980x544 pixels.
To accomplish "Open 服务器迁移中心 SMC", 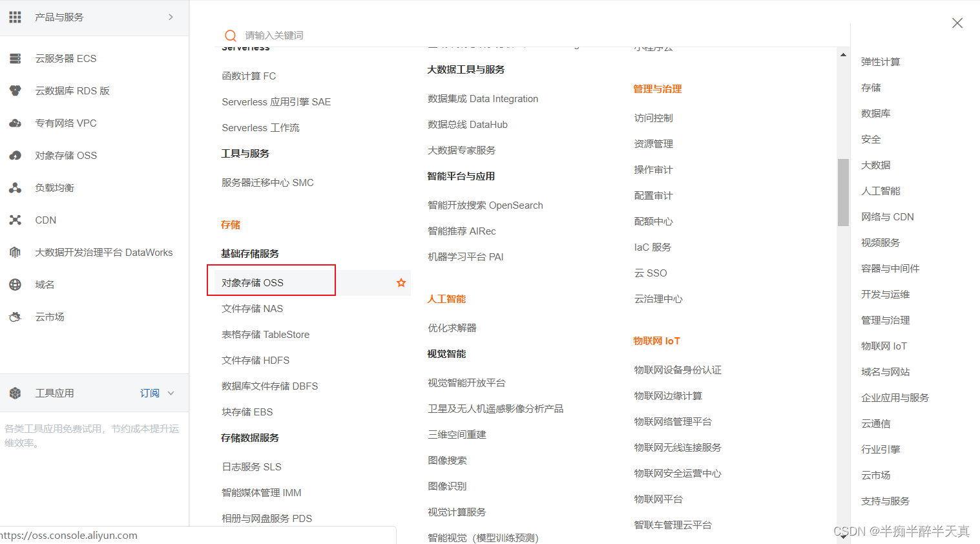I will (x=267, y=182).
